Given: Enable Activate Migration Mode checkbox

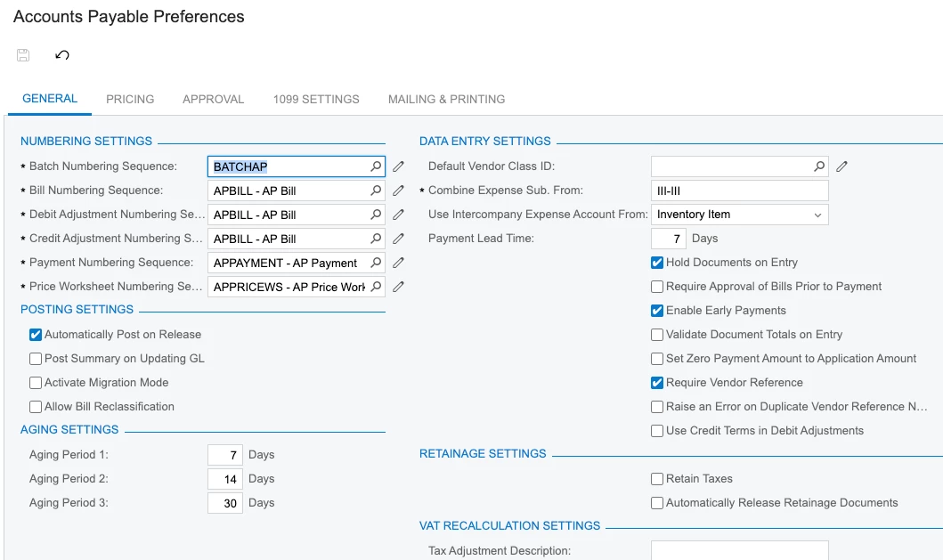Looking at the screenshot, I should pos(36,383).
